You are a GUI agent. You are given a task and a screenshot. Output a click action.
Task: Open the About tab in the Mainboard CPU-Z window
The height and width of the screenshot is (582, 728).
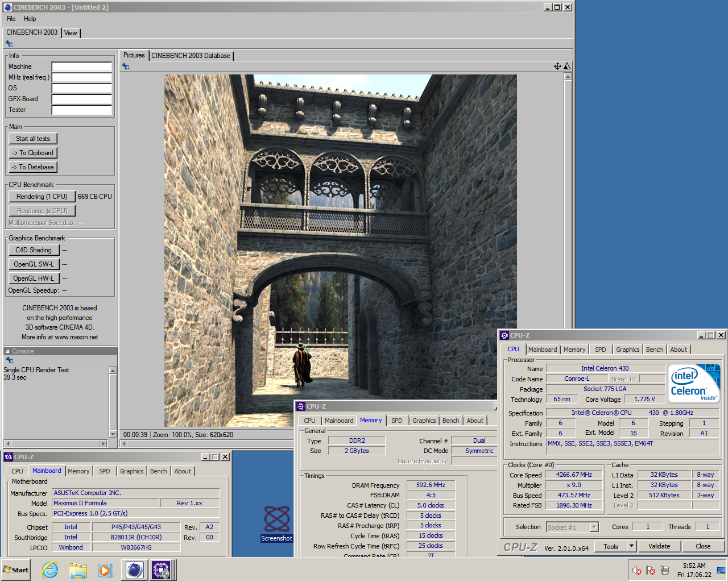coord(183,471)
